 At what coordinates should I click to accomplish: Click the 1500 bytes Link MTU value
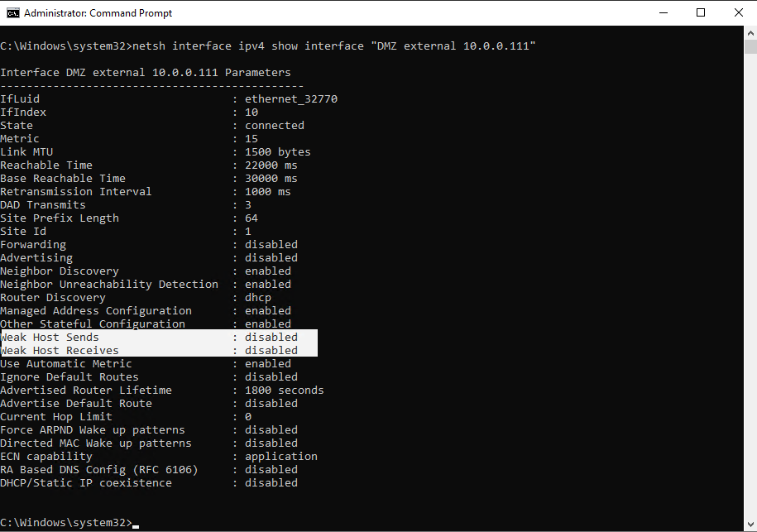(x=277, y=152)
